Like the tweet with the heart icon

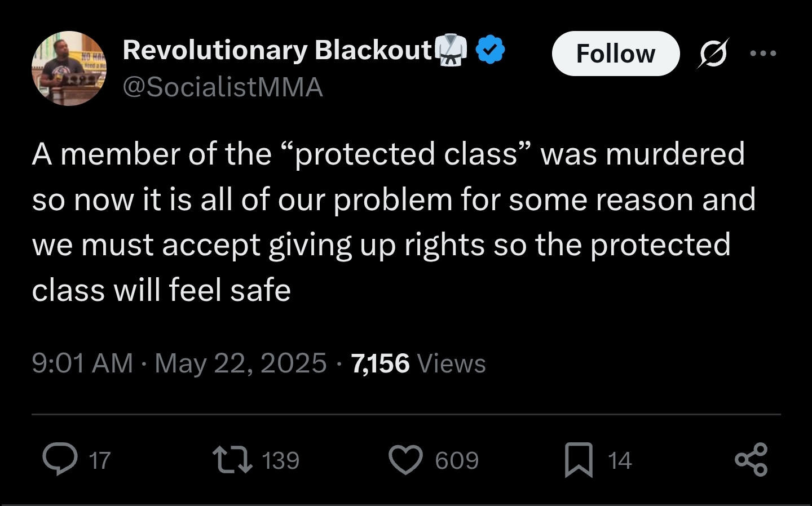point(405,459)
